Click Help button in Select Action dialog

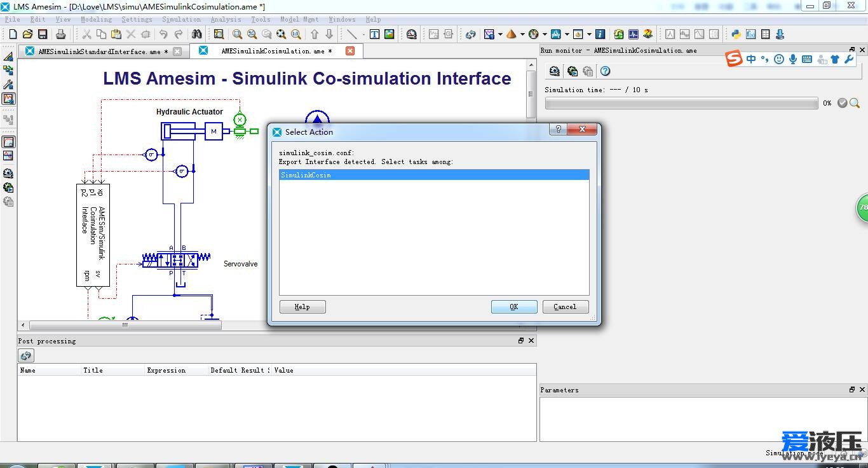click(302, 306)
